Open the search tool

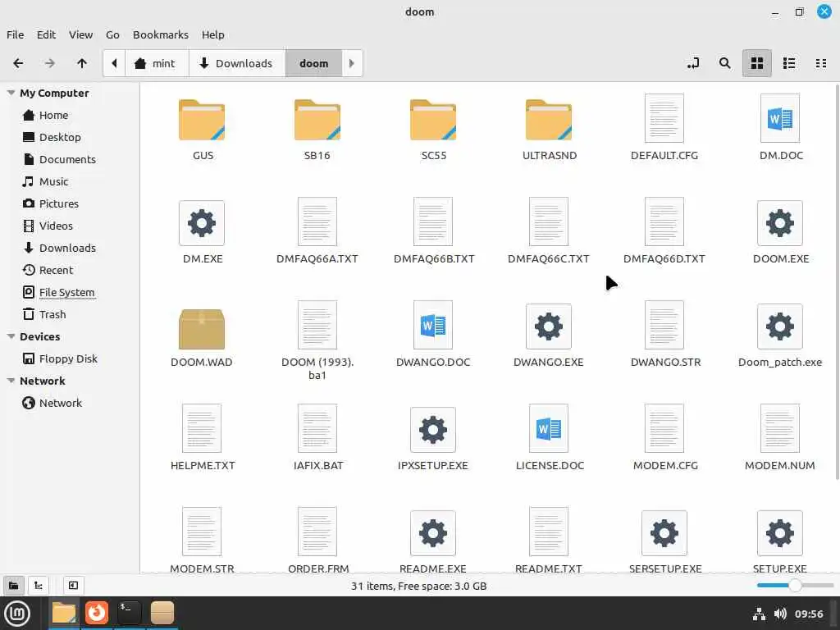coord(725,63)
